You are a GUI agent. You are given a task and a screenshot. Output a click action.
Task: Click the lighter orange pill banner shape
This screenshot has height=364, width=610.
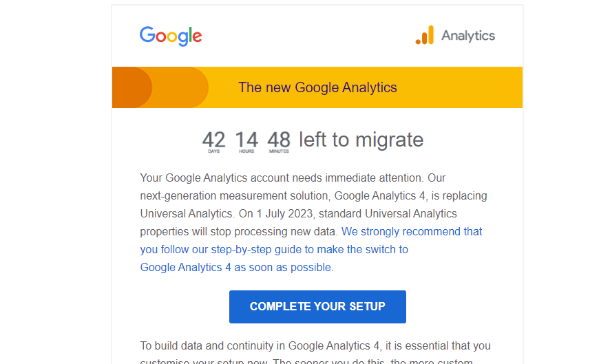181,87
